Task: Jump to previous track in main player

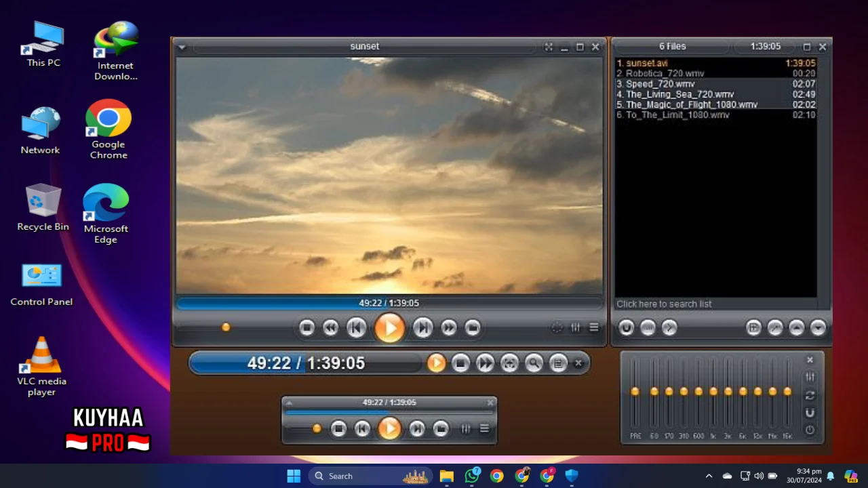Action: [x=356, y=328]
